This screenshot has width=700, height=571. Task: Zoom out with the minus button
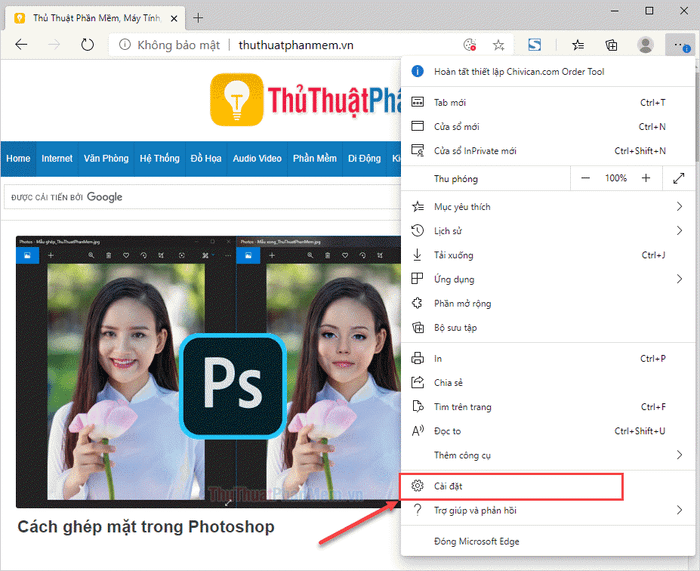pyautogui.click(x=585, y=178)
